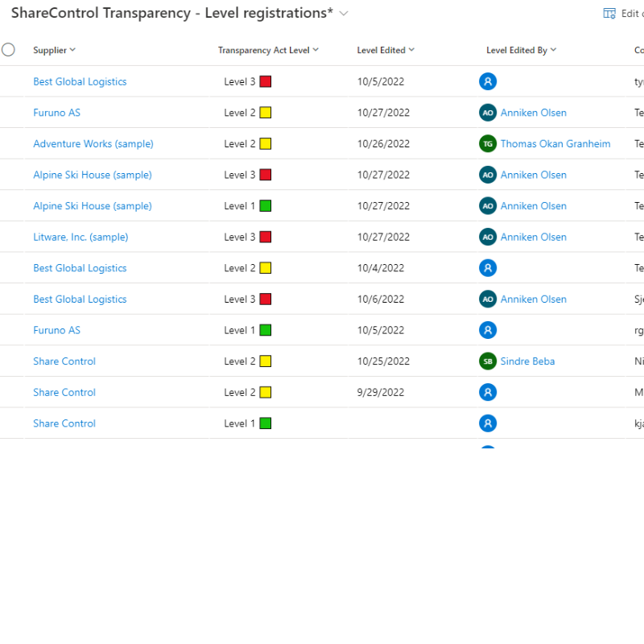Click the 10/27/2022 date in the Litware, Inc. row
This screenshot has height=644, width=644.
[x=383, y=237]
